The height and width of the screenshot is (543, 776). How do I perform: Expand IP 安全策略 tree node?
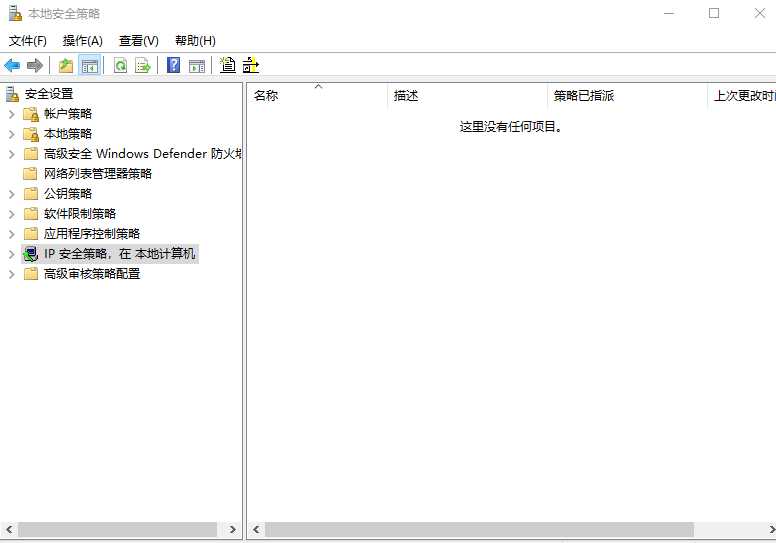(11, 254)
